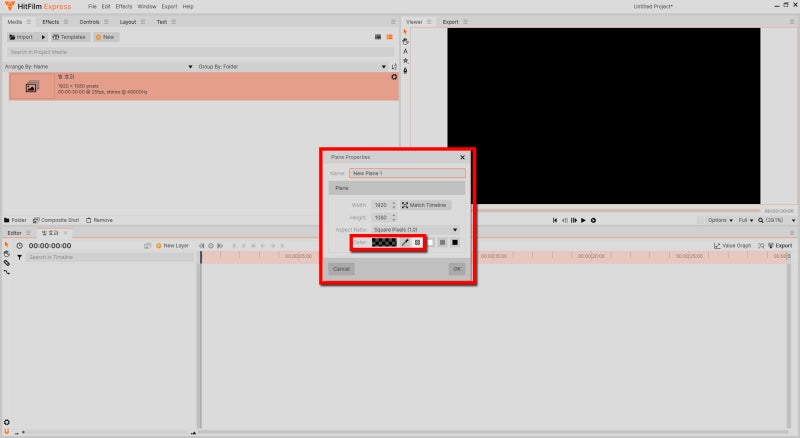Open the Effects menu in menu bar

[x=123, y=7]
